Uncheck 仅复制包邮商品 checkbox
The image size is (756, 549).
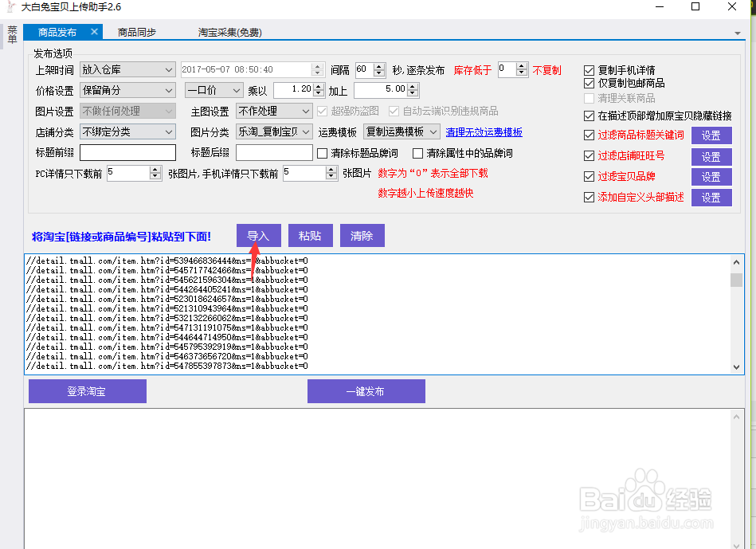click(589, 84)
